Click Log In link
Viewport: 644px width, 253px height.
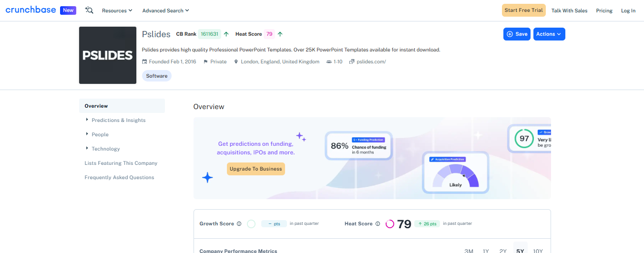(628, 10)
